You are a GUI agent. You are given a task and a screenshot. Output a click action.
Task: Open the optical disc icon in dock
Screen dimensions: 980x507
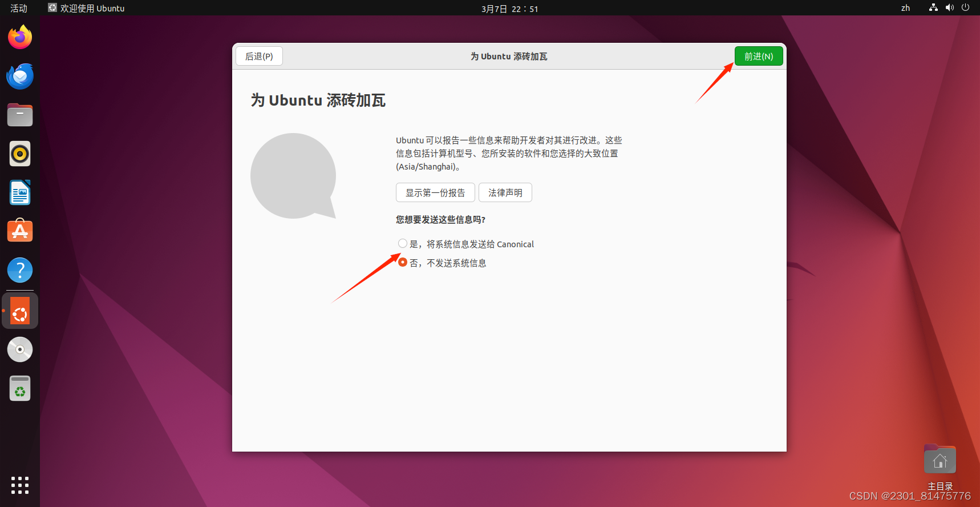coord(20,349)
